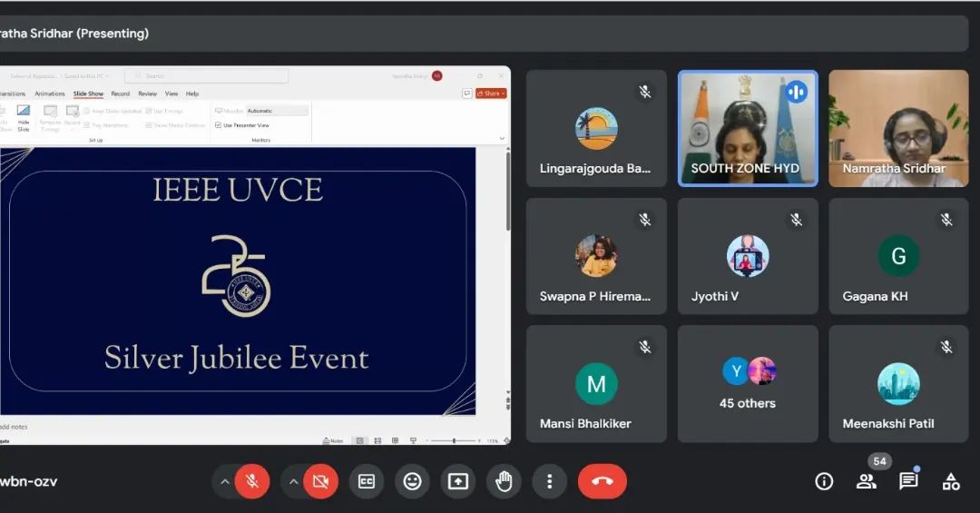
Task: Click the orange Share button in PowerPoint
Action: click(491, 94)
